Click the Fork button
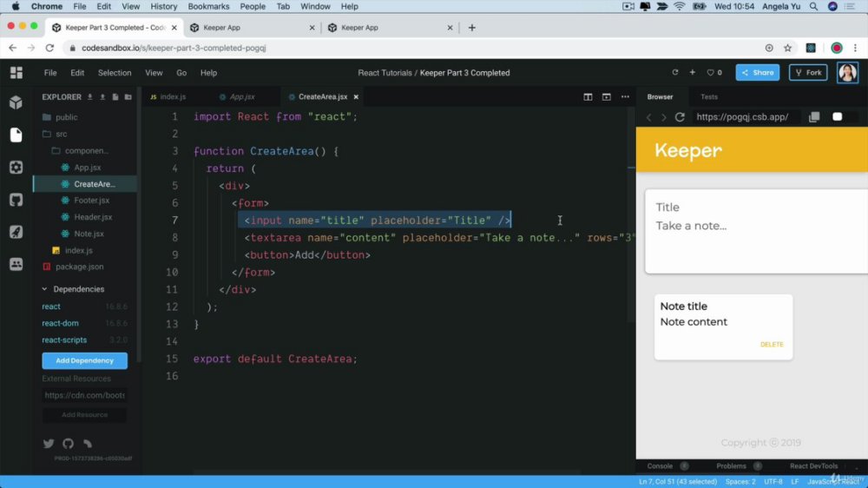The width and height of the screenshot is (868, 488). 808,73
